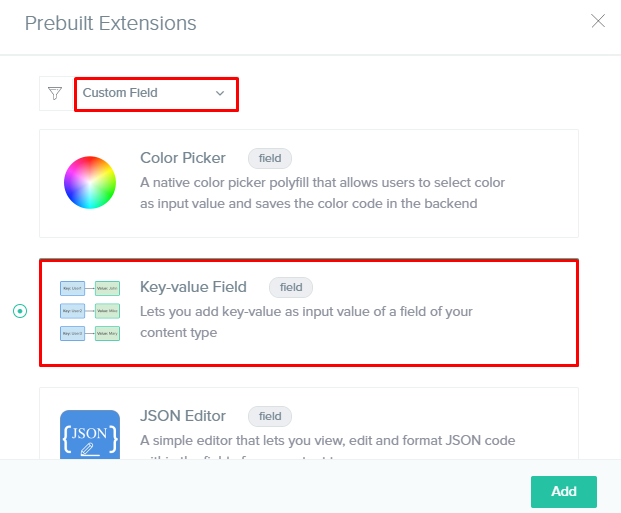Close the Prebuilt Extensions dialog
The image size is (621, 513).
(598, 21)
